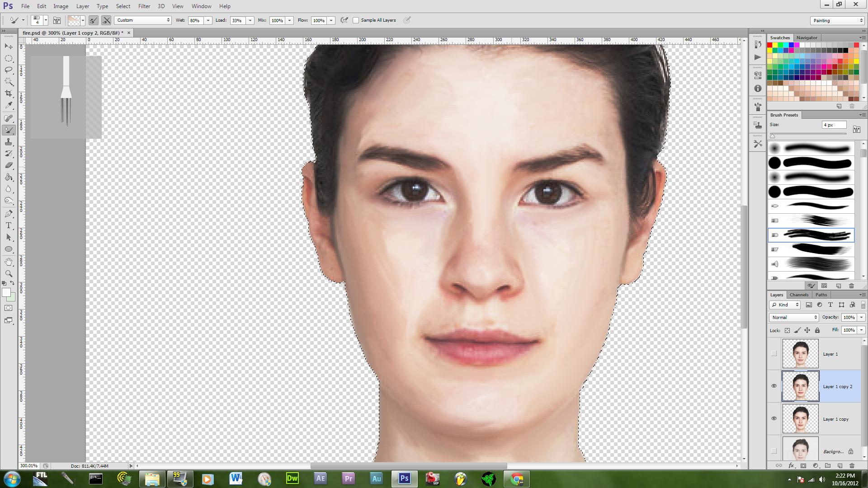
Task: Switch to the Channels tab
Action: coord(799,295)
